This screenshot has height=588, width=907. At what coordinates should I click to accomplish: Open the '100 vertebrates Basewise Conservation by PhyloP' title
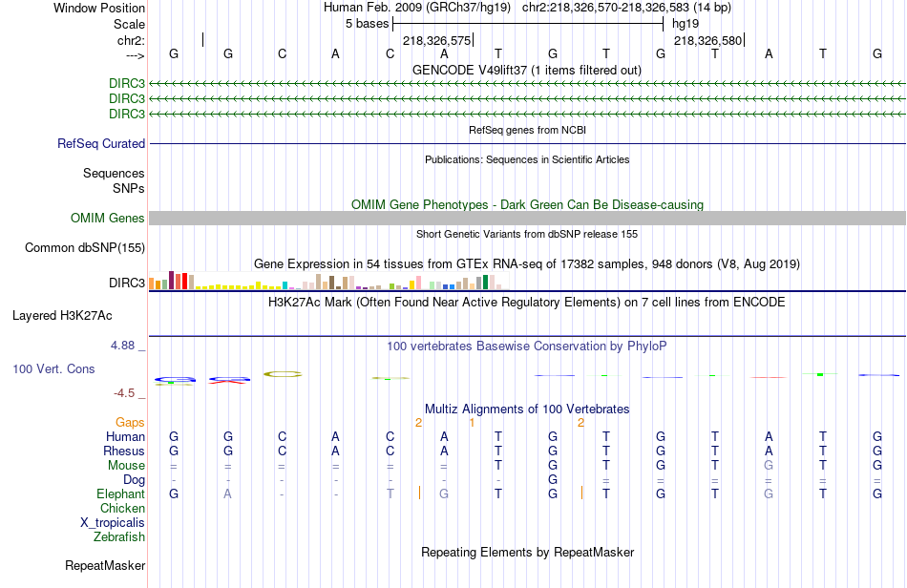[x=527, y=346]
